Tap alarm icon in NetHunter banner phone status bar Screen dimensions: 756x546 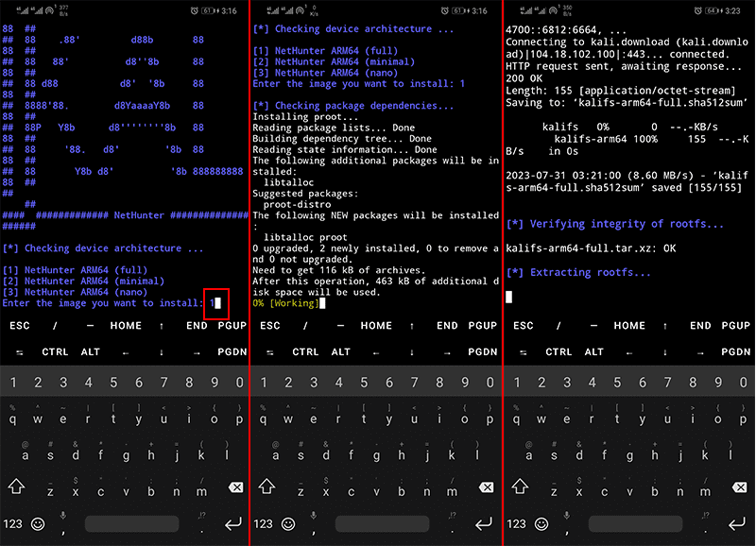(x=195, y=10)
